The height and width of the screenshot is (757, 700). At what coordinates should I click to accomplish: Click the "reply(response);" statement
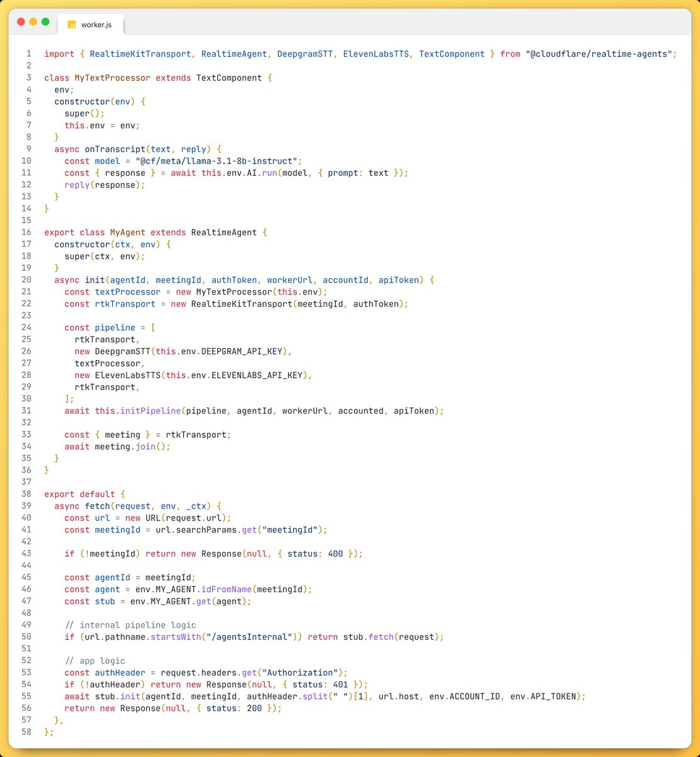(105, 185)
